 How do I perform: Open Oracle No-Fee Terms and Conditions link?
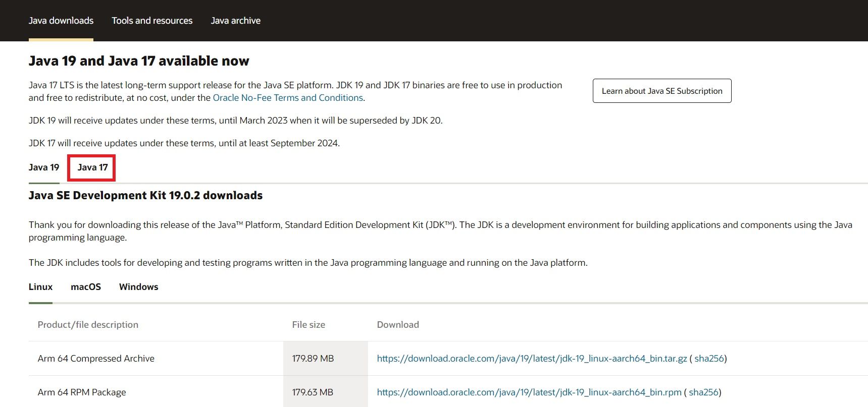pos(288,98)
